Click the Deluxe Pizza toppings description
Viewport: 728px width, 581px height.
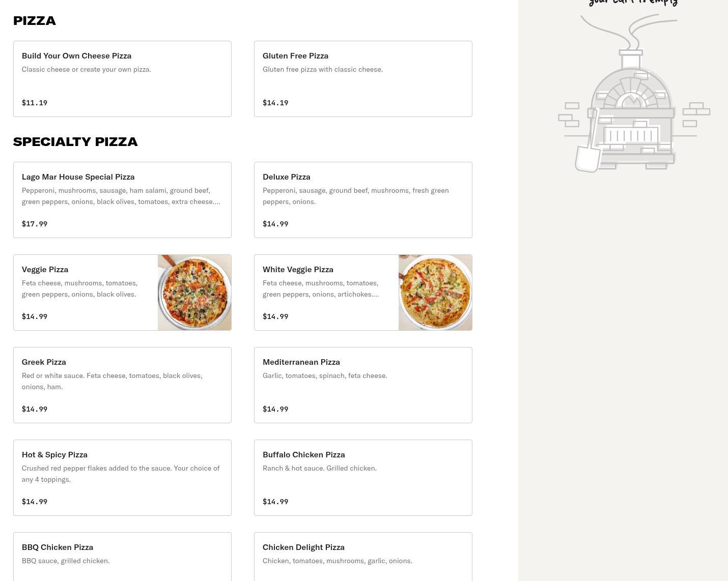pos(355,196)
